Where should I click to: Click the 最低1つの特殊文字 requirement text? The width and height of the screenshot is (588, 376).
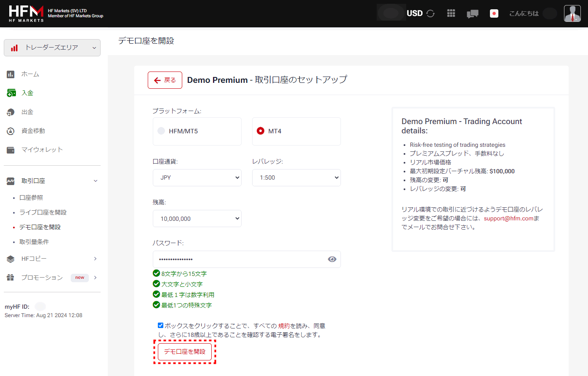[186, 305]
